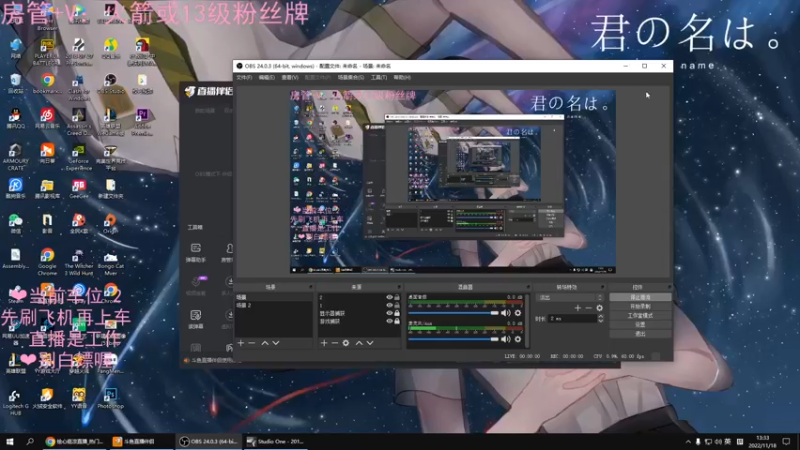Enable 工作室模式 in controls
Image resolution: width=800 pixels, height=450 pixels.
click(x=640, y=315)
